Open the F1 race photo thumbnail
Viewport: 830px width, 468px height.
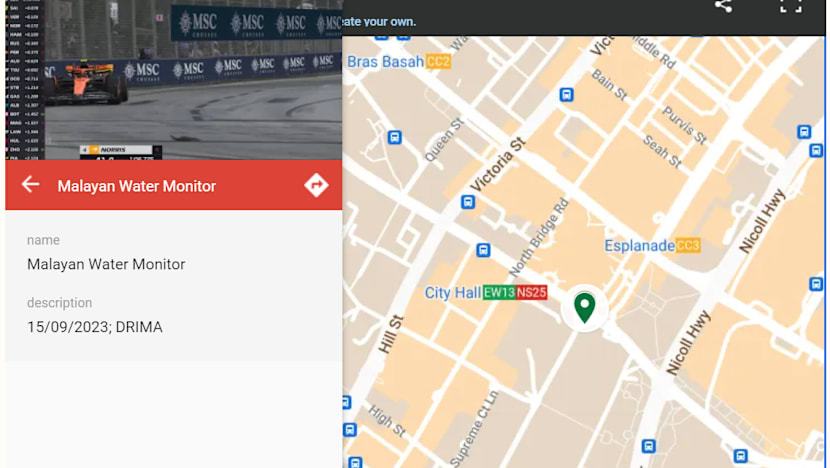click(173, 80)
